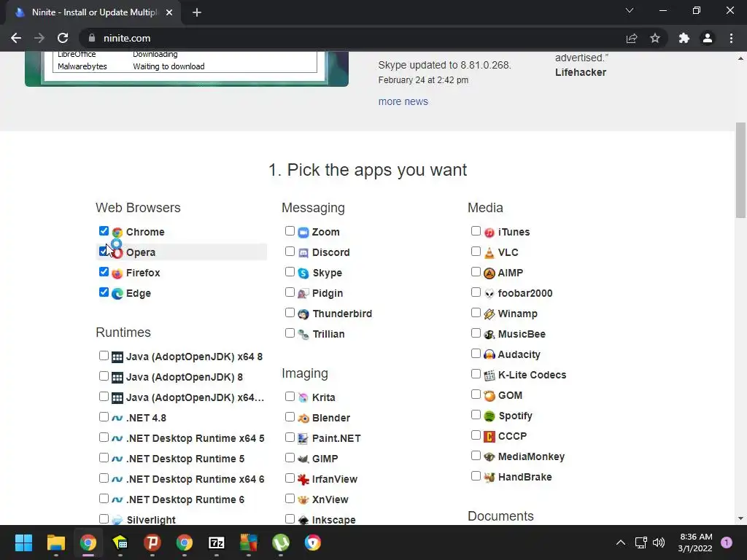Image resolution: width=747 pixels, height=560 pixels.
Task: Check the K-Lite Codecs checkbox
Action: tap(476, 374)
